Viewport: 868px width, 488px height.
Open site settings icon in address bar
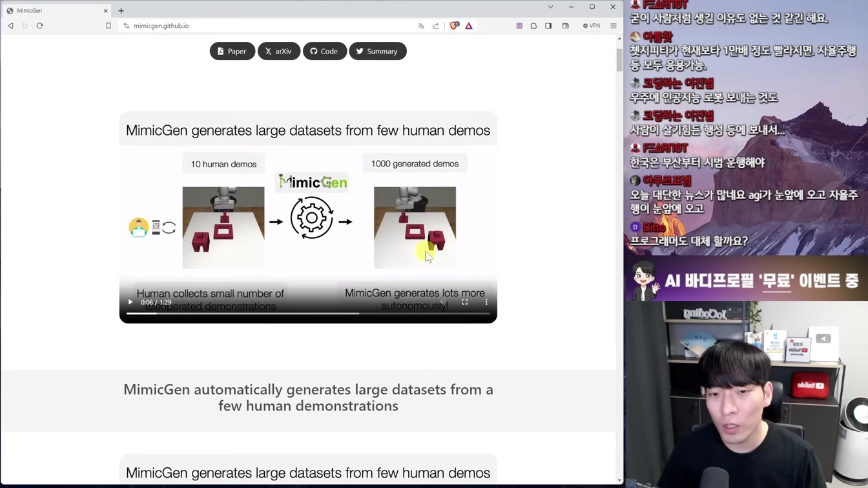[127, 26]
